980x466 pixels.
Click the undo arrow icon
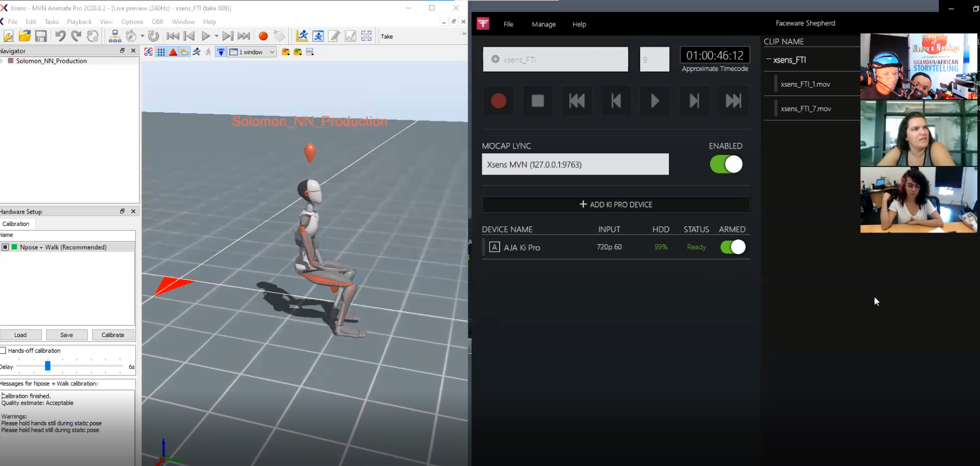pyautogui.click(x=60, y=36)
